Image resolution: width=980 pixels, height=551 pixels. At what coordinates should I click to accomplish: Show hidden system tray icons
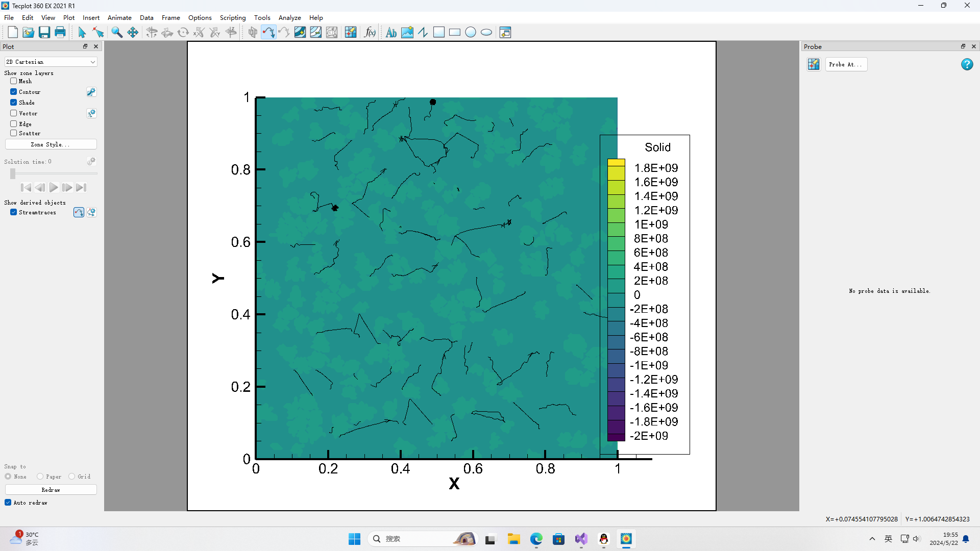click(872, 539)
